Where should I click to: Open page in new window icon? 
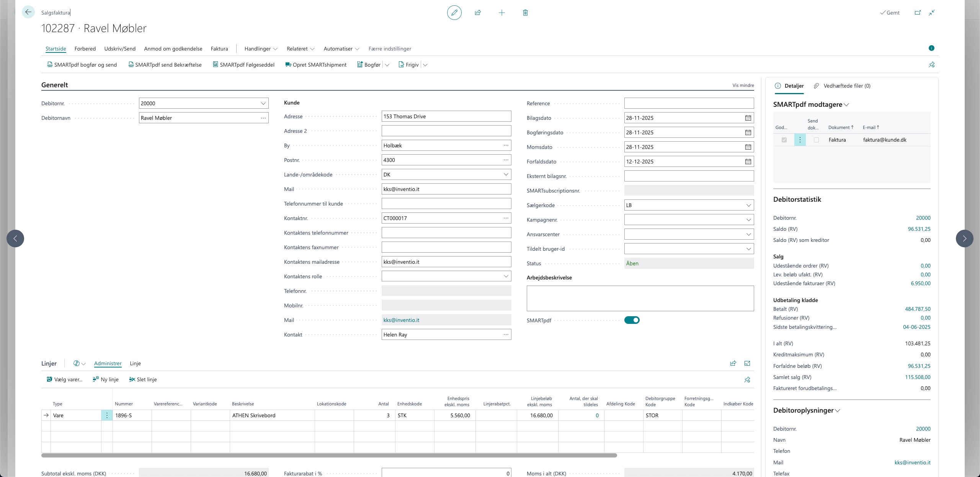coord(918,13)
